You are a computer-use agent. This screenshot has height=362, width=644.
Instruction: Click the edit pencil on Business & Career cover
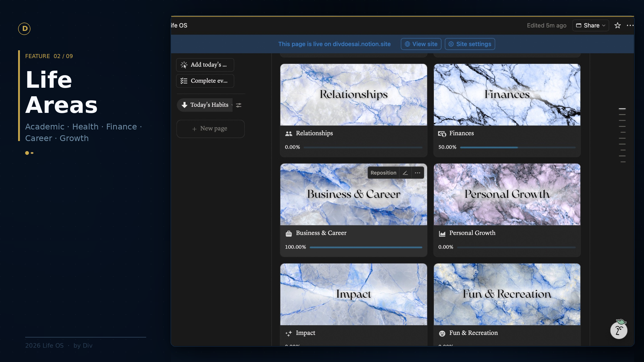[405, 173]
